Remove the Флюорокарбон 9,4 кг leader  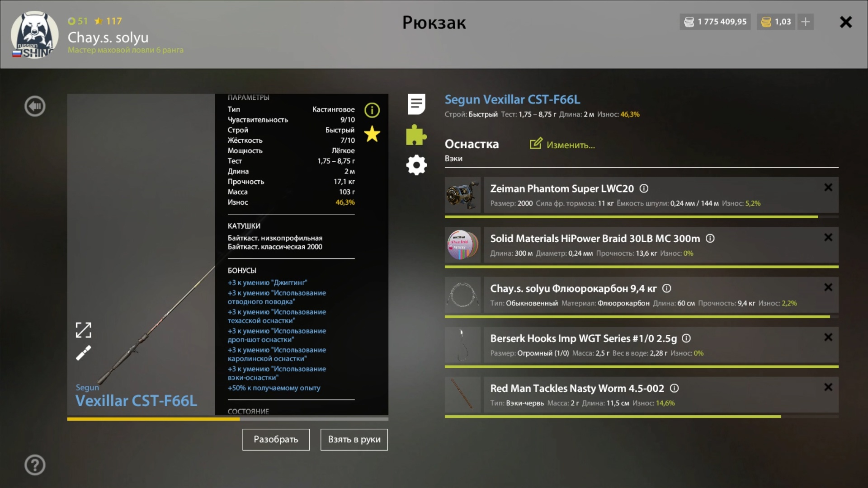(x=828, y=287)
